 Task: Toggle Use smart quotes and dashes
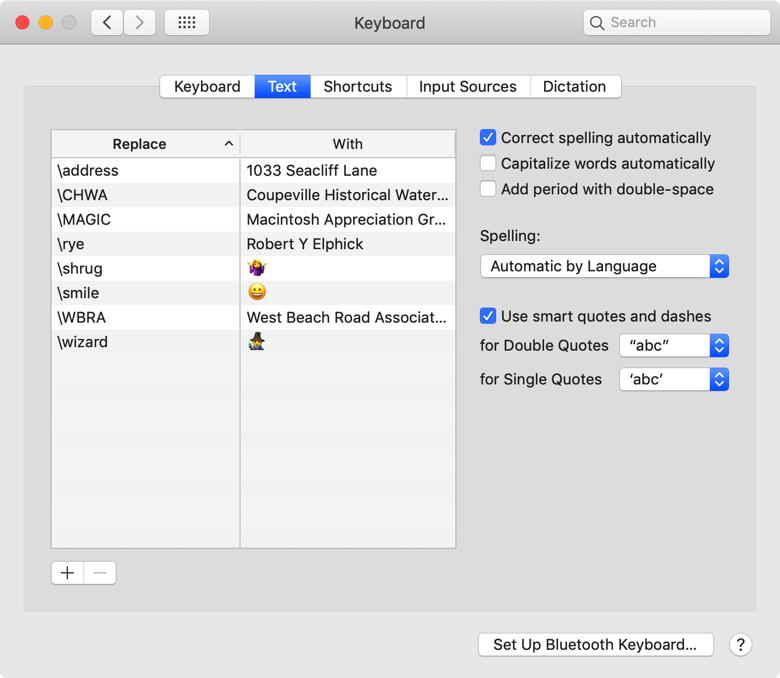click(x=488, y=316)
